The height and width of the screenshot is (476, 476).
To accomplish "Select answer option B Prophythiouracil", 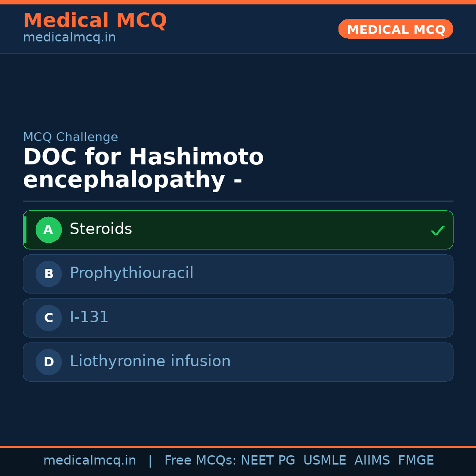I will tap(238, 274).
